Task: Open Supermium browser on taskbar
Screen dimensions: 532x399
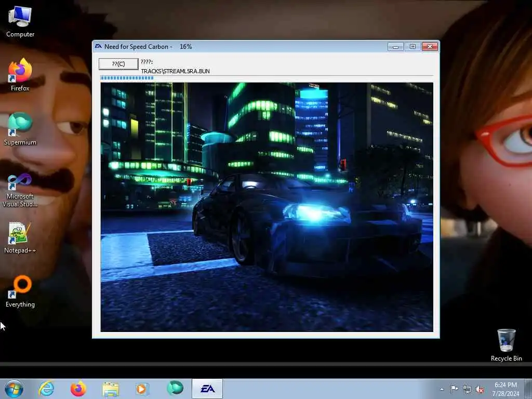Action: [x=175, y=388]
